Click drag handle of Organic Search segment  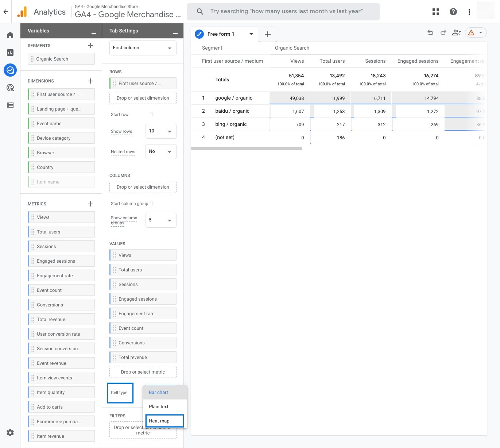(x=32, y=59)
